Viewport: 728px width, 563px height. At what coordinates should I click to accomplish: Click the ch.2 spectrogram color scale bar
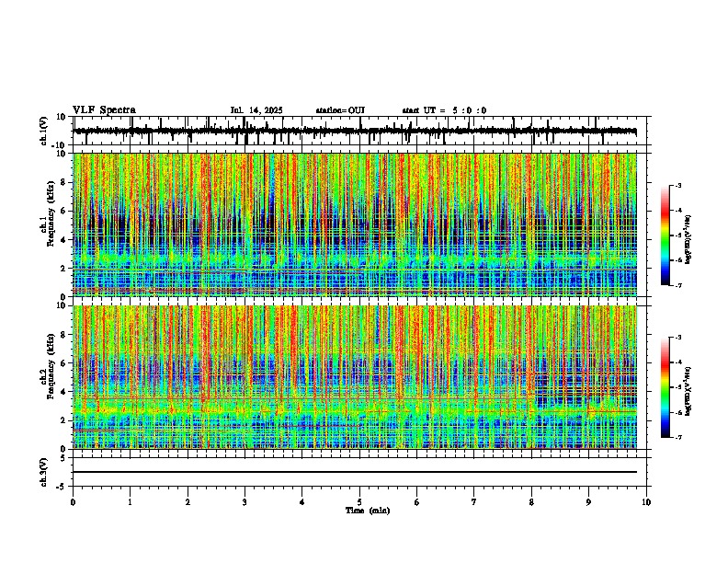665,387
